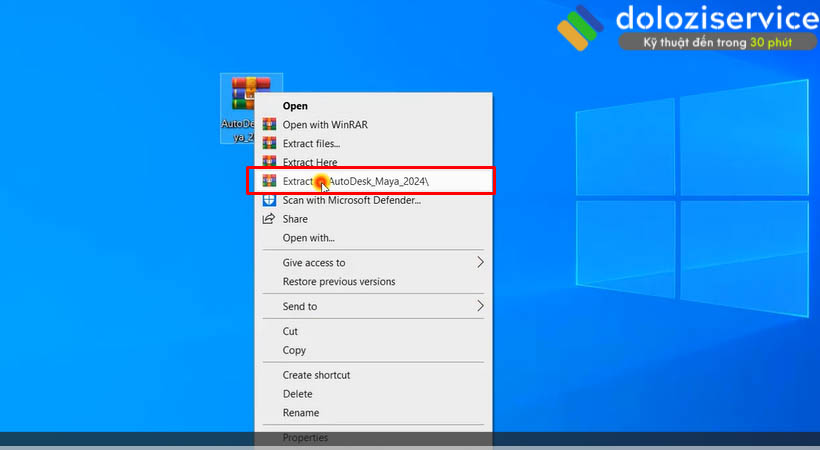This screenshot has width=820, height=450.
Task: Expand the Send to submenu arrow
Action: (480, 306)
